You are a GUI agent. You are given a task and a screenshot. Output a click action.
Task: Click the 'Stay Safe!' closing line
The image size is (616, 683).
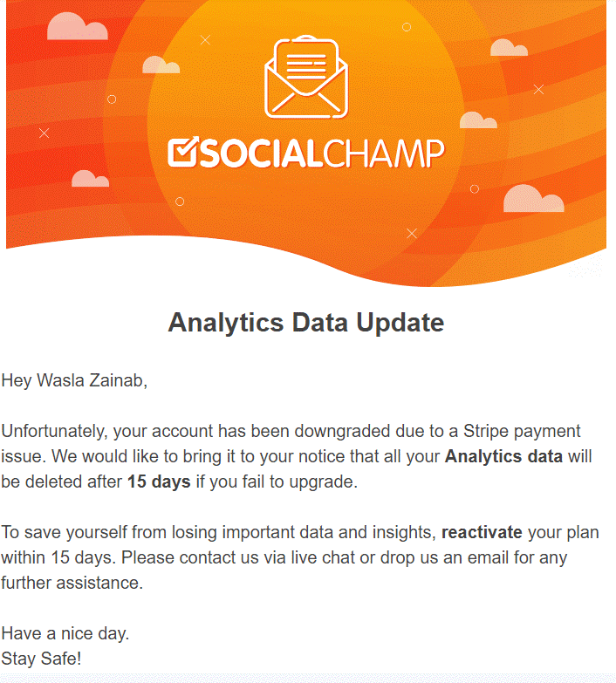coord(41,659)
